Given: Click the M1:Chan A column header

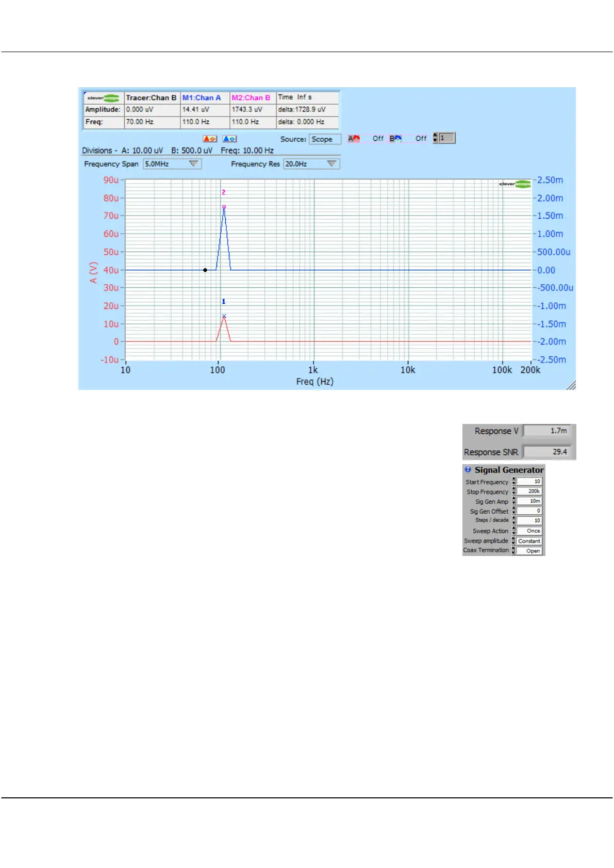Looking at the screenshot, I should point(205,97).
